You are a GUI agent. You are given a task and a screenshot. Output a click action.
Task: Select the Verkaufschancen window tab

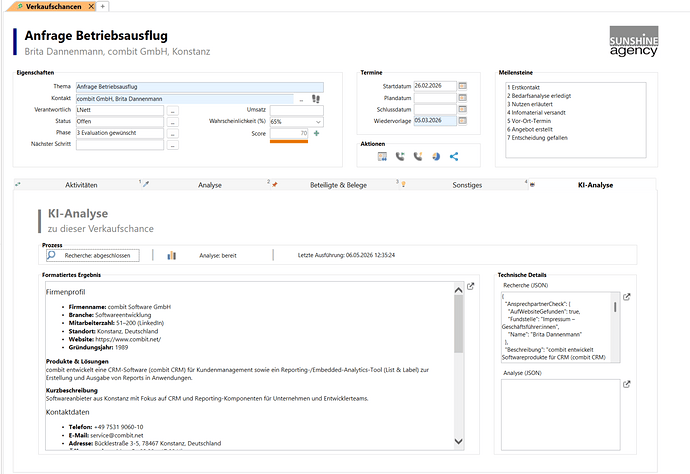pyautogui.click(x=53, y=7)
